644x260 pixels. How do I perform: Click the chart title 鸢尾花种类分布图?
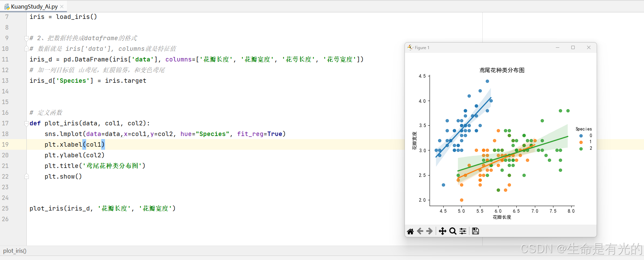tap(502, 70)
